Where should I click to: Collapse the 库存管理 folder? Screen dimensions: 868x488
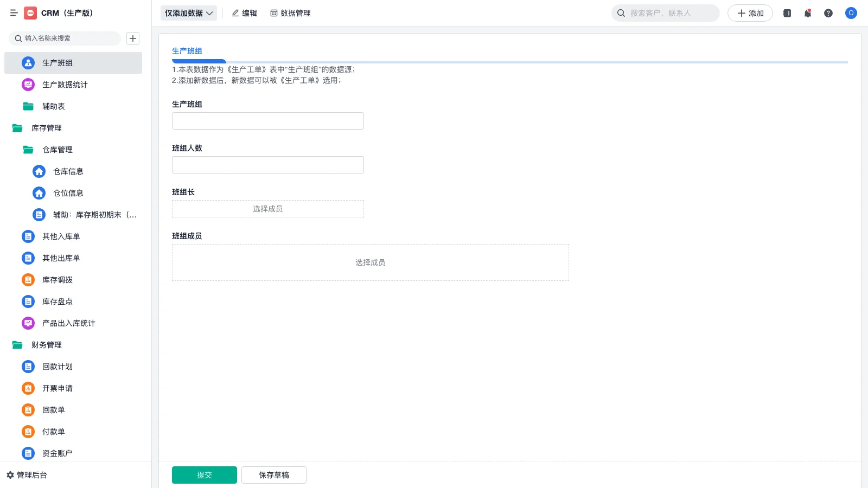[x=47, y=128]
